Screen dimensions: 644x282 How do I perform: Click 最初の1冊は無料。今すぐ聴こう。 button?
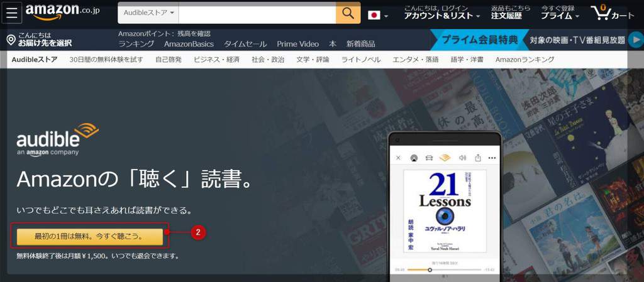coord(89,237)
